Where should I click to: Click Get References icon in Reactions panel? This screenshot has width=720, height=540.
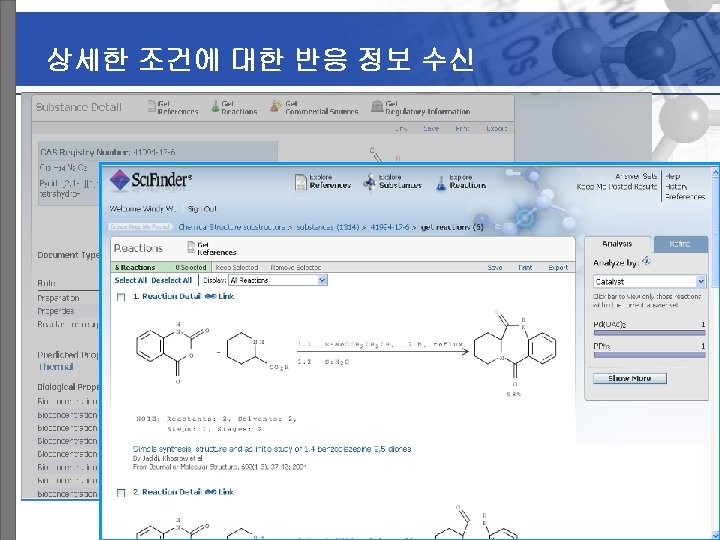(x=191, y=247)
